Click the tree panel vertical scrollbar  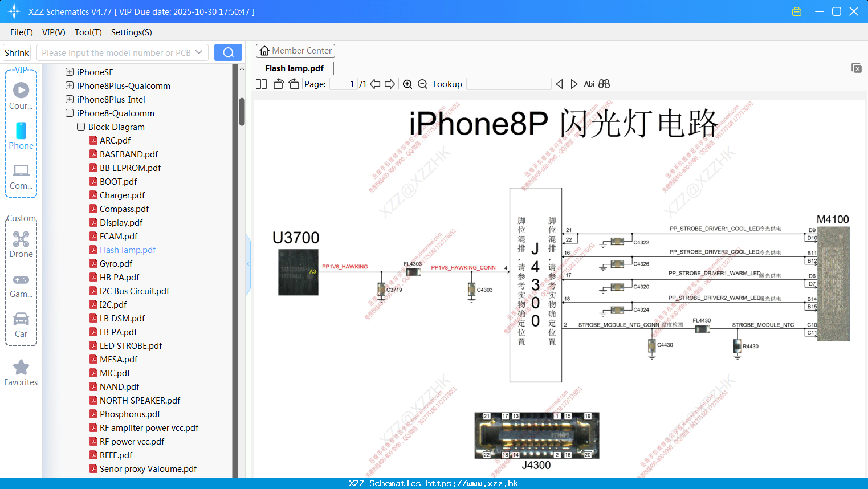[x=242, y=112]
